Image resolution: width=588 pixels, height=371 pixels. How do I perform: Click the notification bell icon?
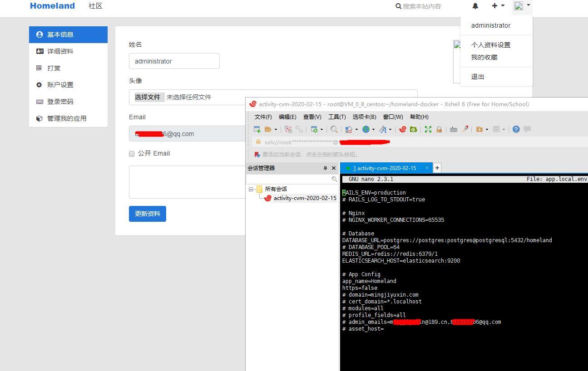point(475,6)
